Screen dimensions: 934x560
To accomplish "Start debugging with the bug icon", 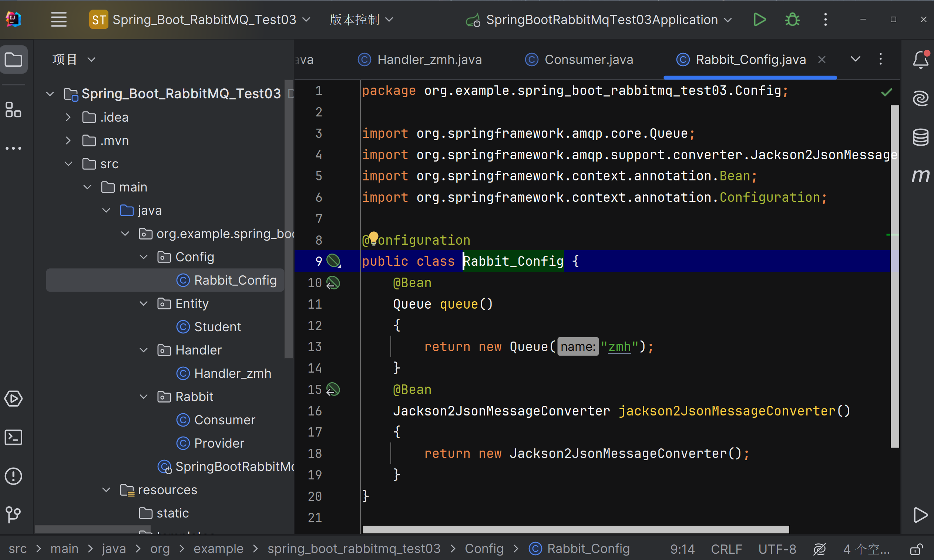I will [x=792, y=20].
